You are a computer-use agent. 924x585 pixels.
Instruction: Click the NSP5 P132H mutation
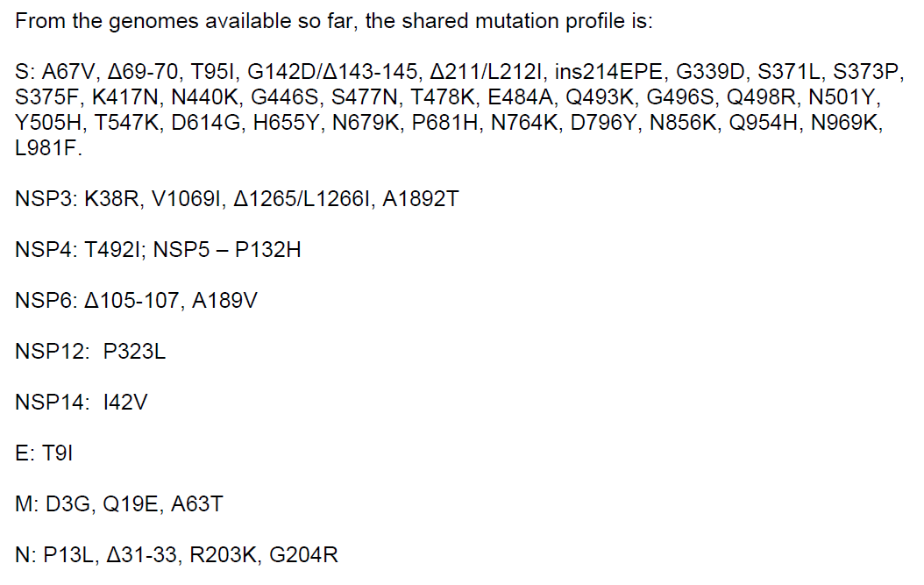click(x=268, y=251)
